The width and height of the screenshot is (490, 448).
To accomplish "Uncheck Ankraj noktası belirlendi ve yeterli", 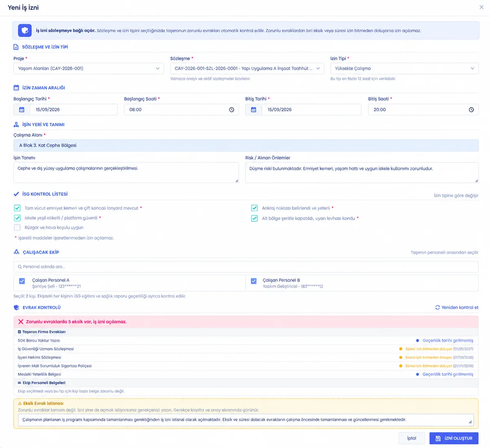I will (254, 208).
